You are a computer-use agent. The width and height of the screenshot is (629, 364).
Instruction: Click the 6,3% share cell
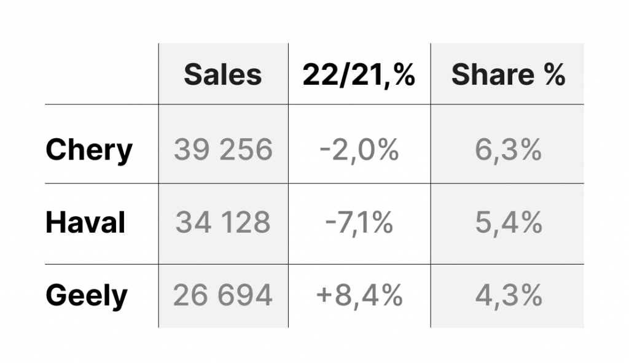(x=508, y=150)
